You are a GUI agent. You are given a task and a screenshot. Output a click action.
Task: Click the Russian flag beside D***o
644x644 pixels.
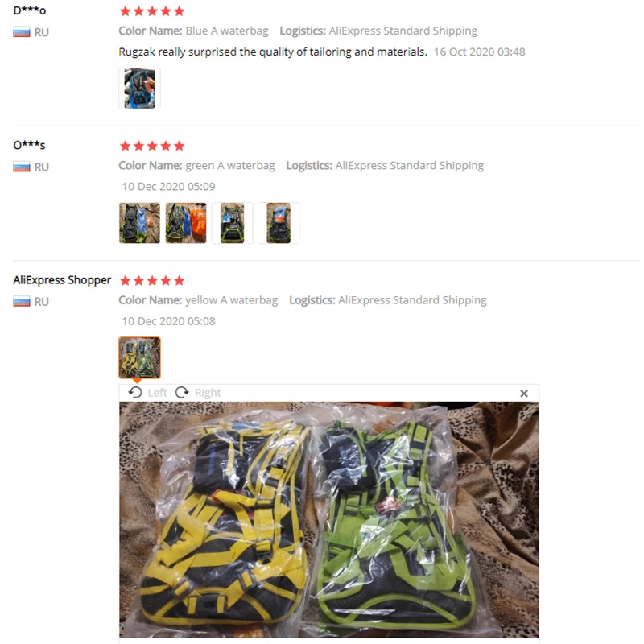point(22,32)
